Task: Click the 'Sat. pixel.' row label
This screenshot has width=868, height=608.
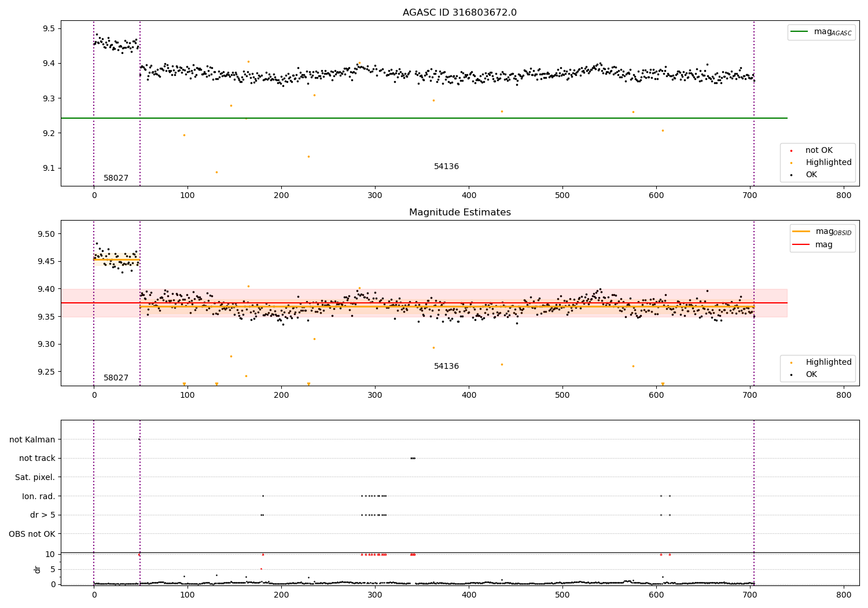Action: pos(35,478)
